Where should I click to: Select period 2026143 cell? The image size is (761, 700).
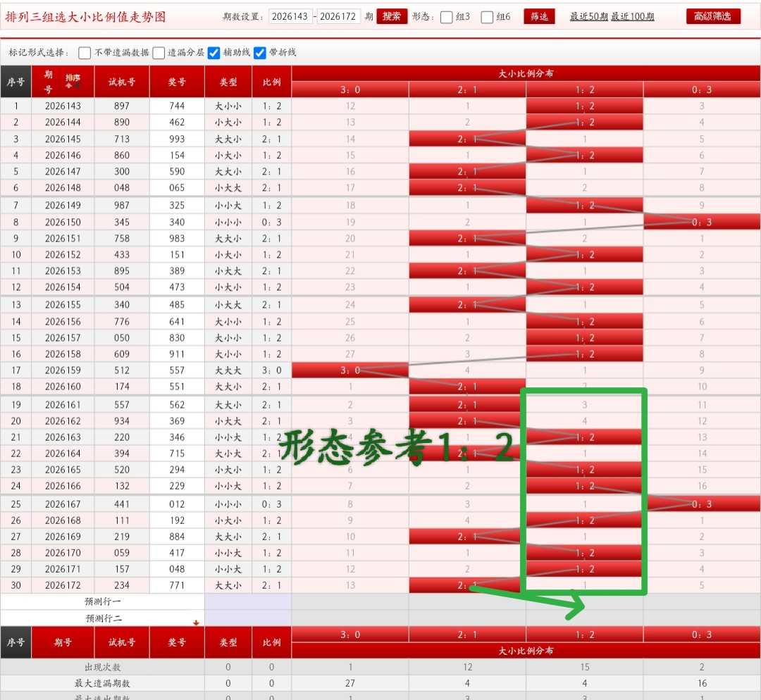[63, 106]
